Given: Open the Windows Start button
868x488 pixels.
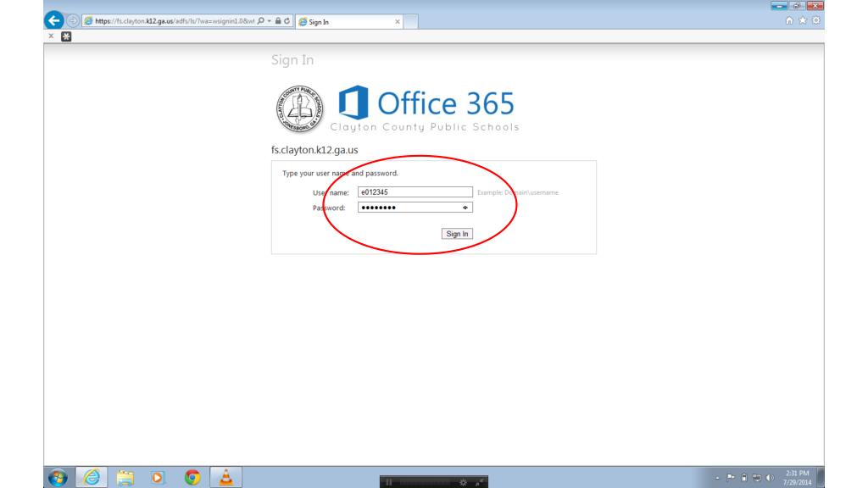Looking at the screenshot, I should tap(58, 477).
